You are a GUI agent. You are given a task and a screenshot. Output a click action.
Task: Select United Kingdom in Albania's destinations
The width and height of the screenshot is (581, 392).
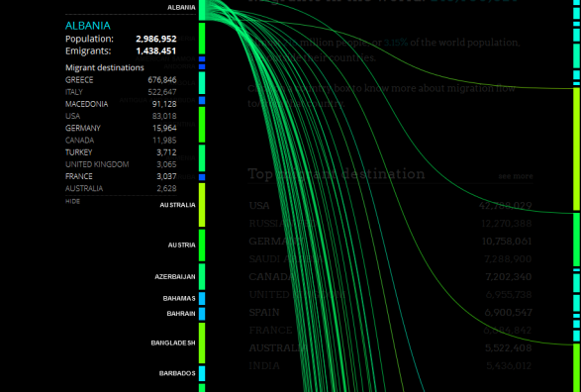coord(121,164)
